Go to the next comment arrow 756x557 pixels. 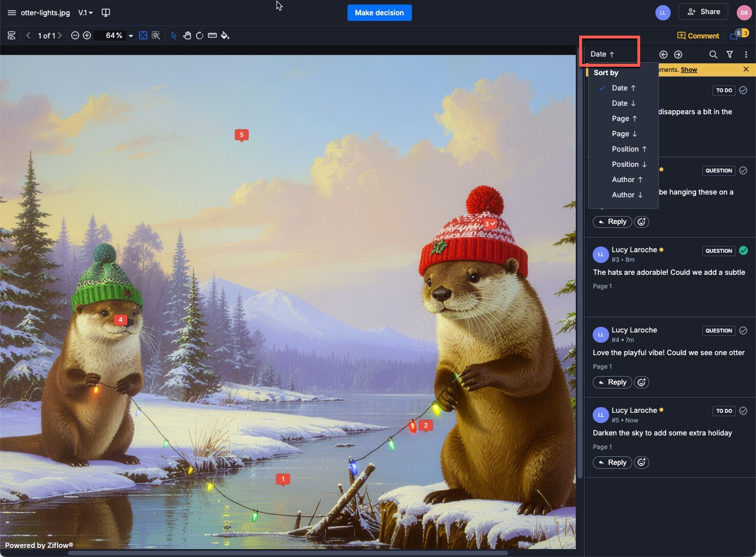(x=678, y=54)
